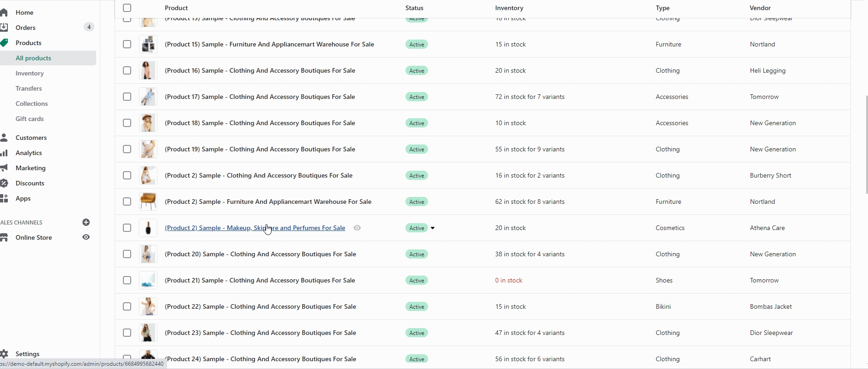Click the green Products tag icon
This screenshot has width=868, height=369.
pos(4,43)
